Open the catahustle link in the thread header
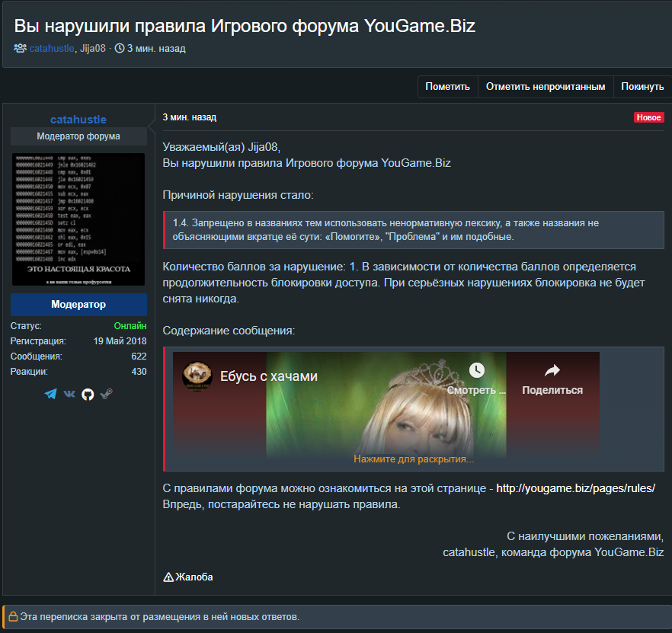The width and height of the screenshot is (672, 633). 52,49
